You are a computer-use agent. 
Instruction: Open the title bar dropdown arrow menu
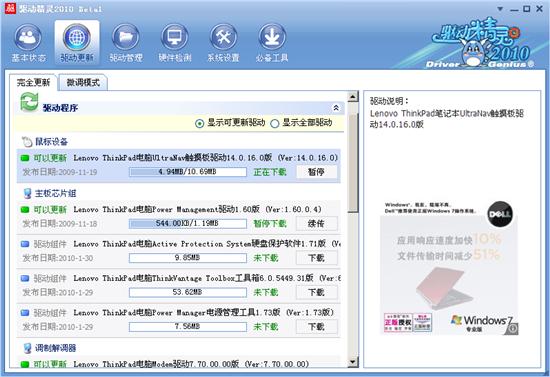coord(501,9)
